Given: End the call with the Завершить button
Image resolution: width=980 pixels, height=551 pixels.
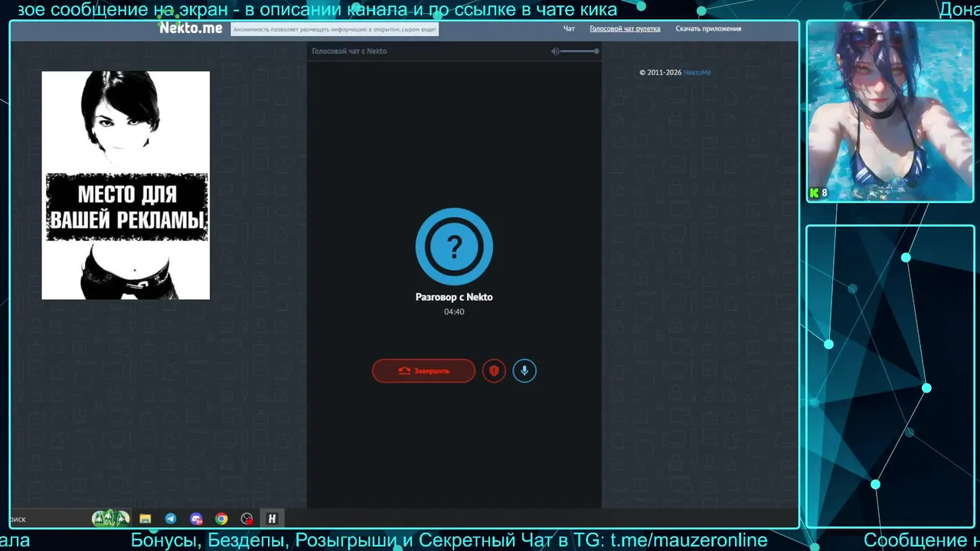Looking at the screenshot, I should pyautogui.click(x=423, y=371).
